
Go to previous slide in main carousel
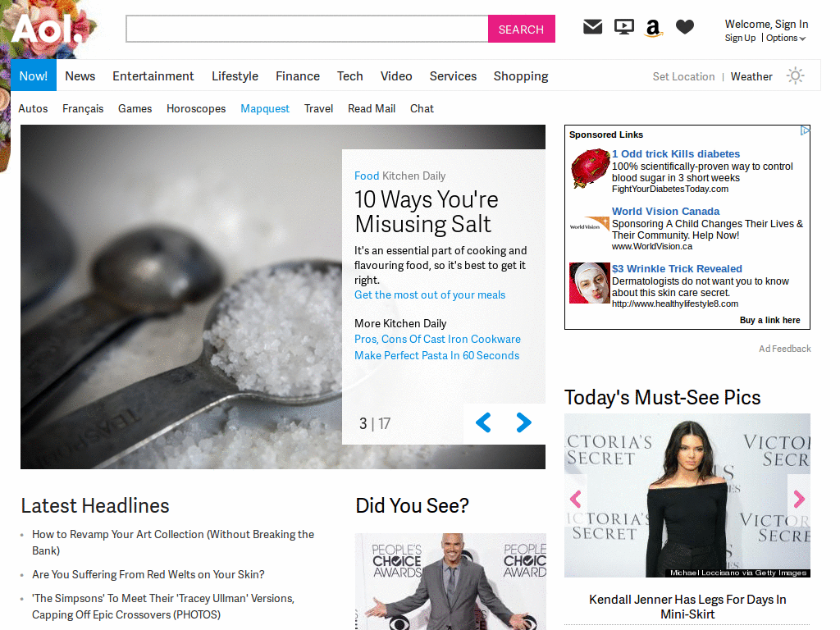[x=483, y=422]
